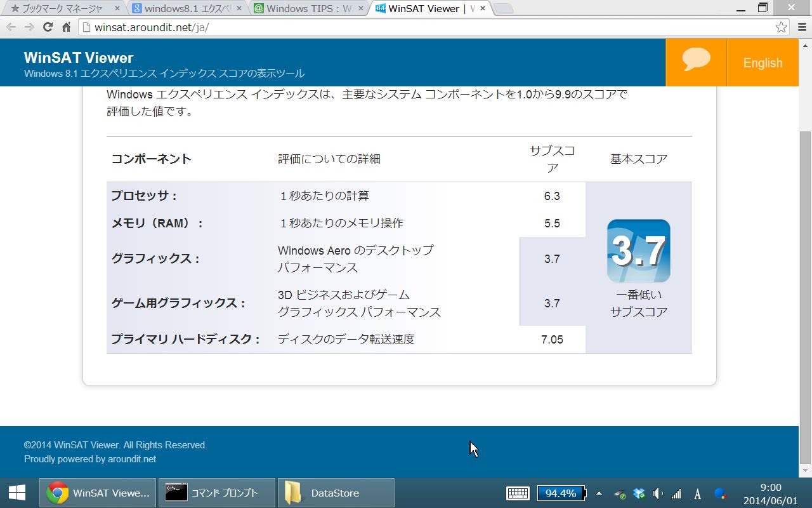Click the コンポーネント column header
This screenshot has height=508, width=812.
tap(152, 159)
